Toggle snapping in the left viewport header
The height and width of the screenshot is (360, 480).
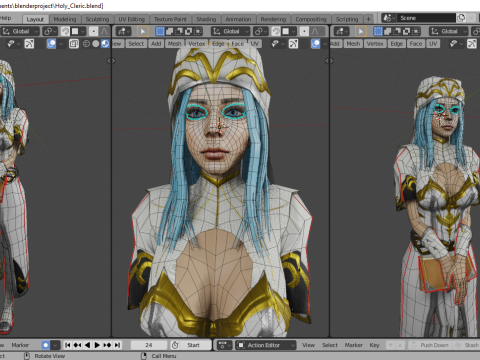pos(65,31)
